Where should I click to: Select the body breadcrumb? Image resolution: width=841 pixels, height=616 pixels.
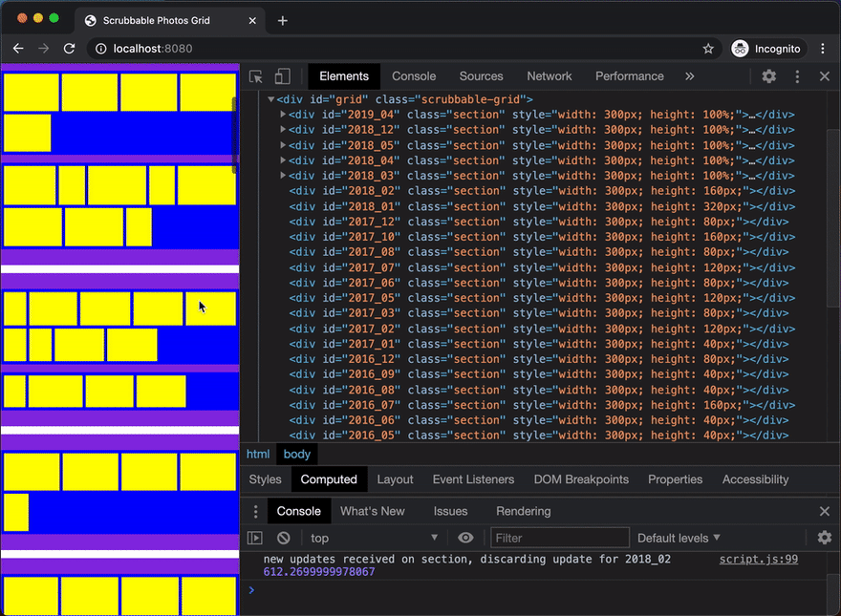tap(296, 454)
